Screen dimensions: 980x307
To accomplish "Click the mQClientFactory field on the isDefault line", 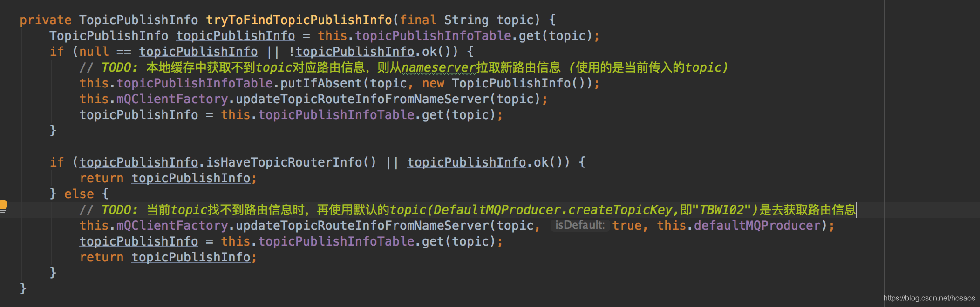I will (x=172, y=226).
